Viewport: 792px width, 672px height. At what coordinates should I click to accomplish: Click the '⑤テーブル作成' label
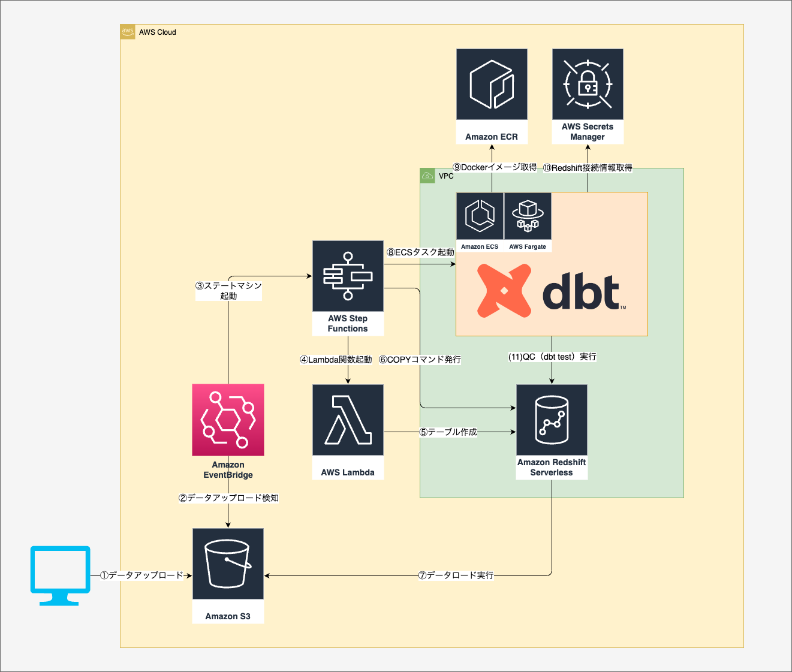pyautogui.click(x=448, y=432)
